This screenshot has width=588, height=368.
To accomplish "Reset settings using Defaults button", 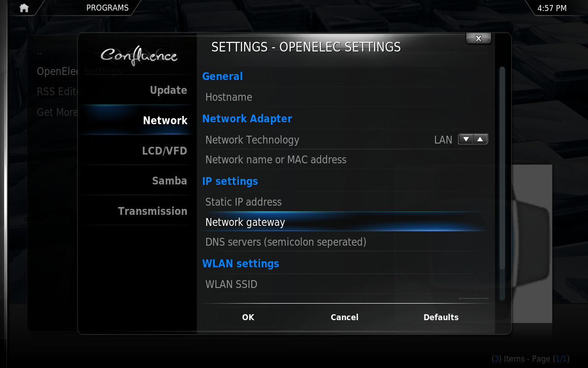I will click(x=441, y=317).
